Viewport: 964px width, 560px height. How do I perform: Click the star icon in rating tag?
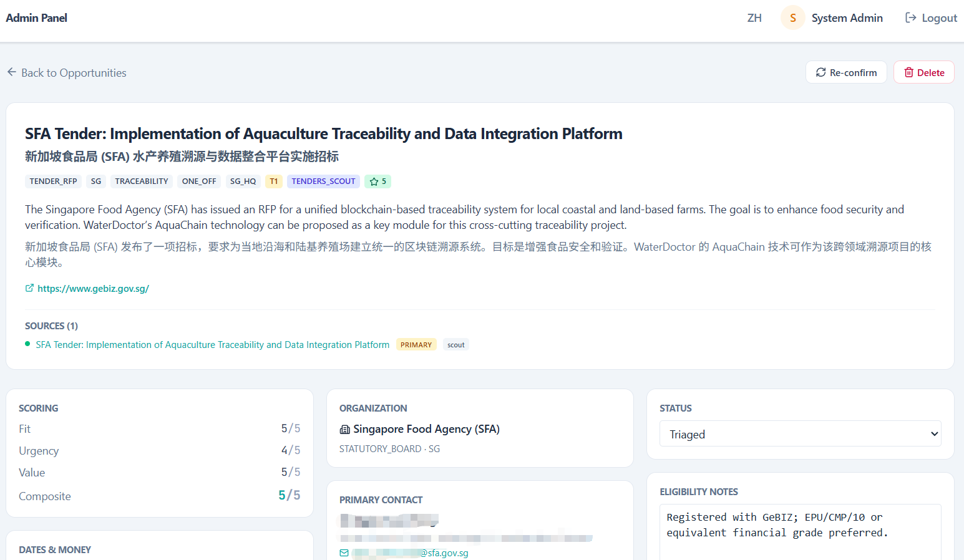tap(374, 181)
